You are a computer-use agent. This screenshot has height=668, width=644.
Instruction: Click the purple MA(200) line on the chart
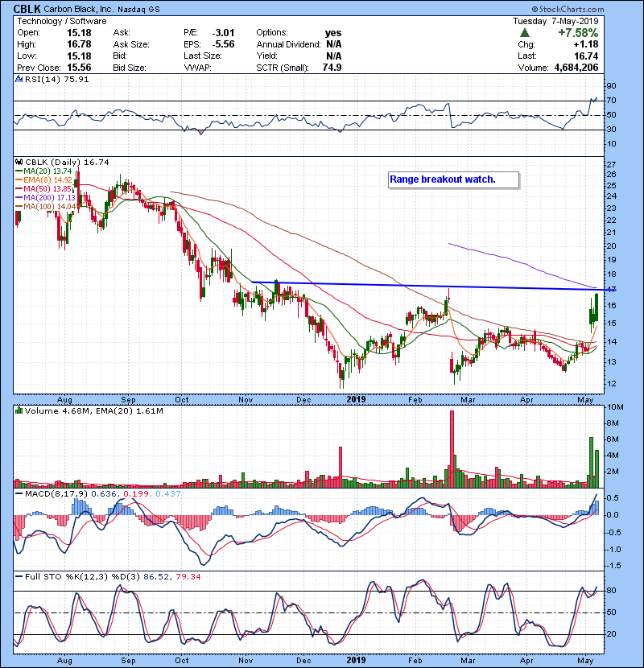(x=522, y=264)
